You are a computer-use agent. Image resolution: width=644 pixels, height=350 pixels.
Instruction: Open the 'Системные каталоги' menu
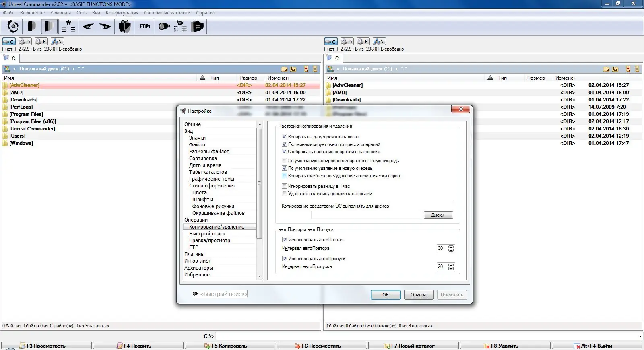coord(167,13)
